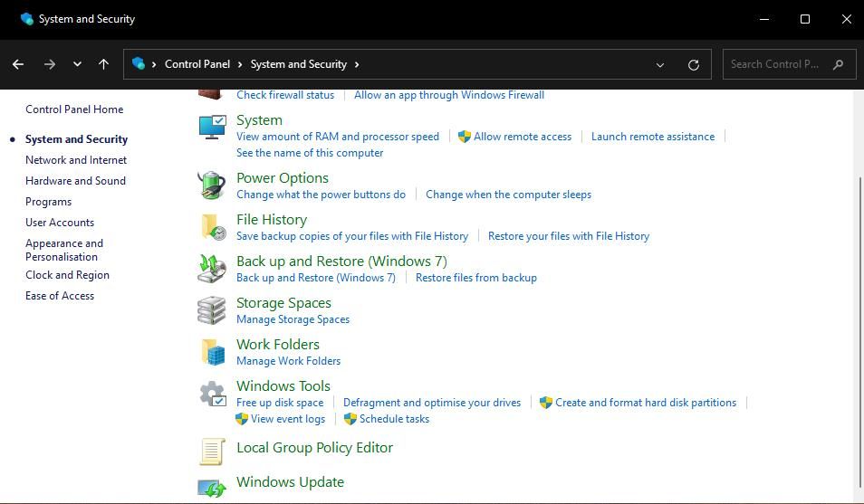
Task: Click the vertical scrollbar thumb
Action: point(859,326)
